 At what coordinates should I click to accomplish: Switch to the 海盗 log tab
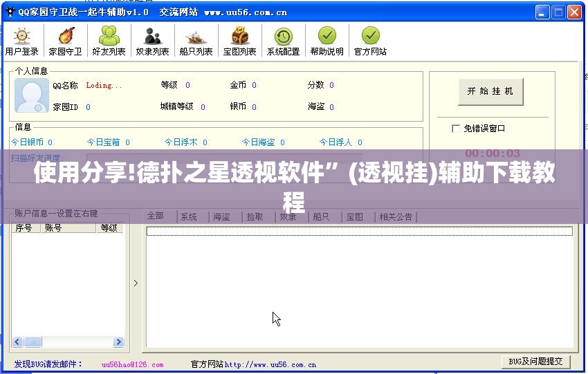[221, 216]
